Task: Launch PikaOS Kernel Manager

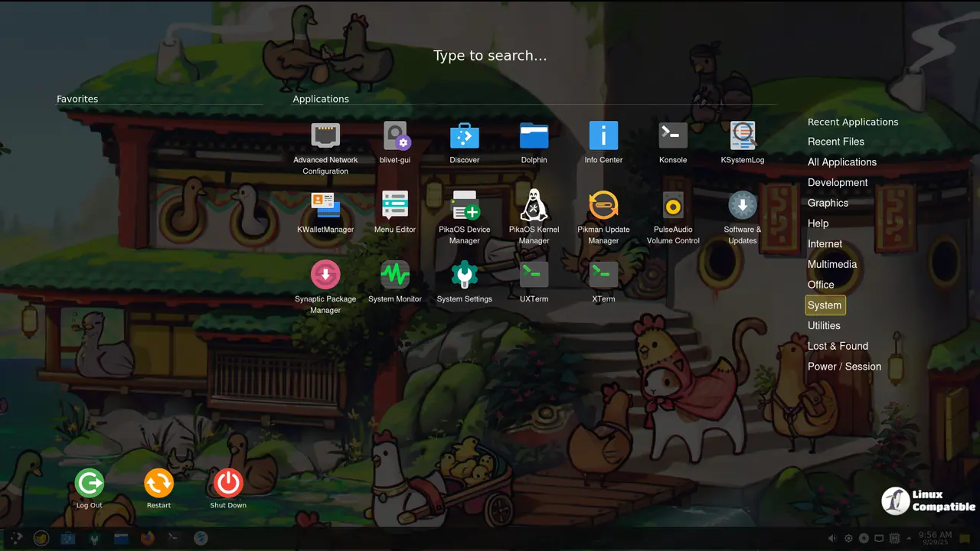Action: pos(534,206)
